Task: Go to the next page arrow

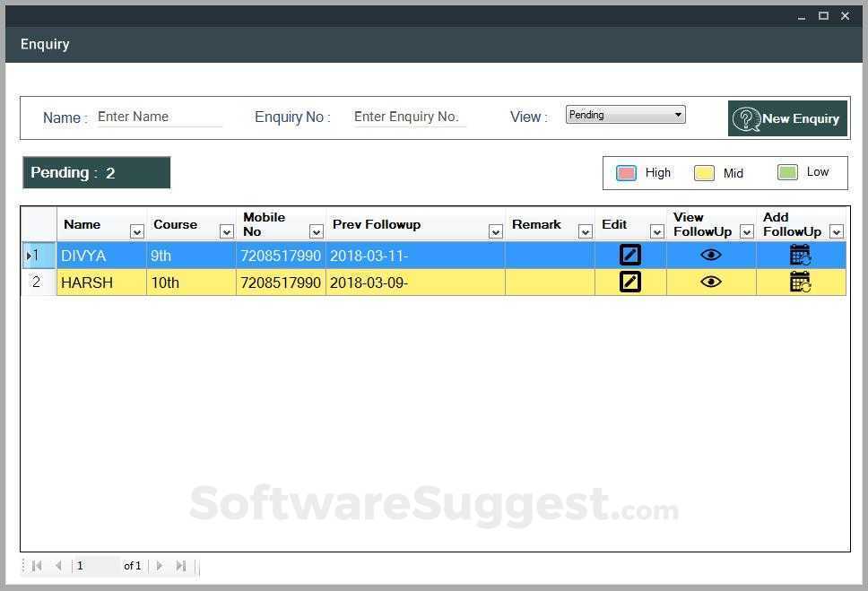Action: pos(160,566)
